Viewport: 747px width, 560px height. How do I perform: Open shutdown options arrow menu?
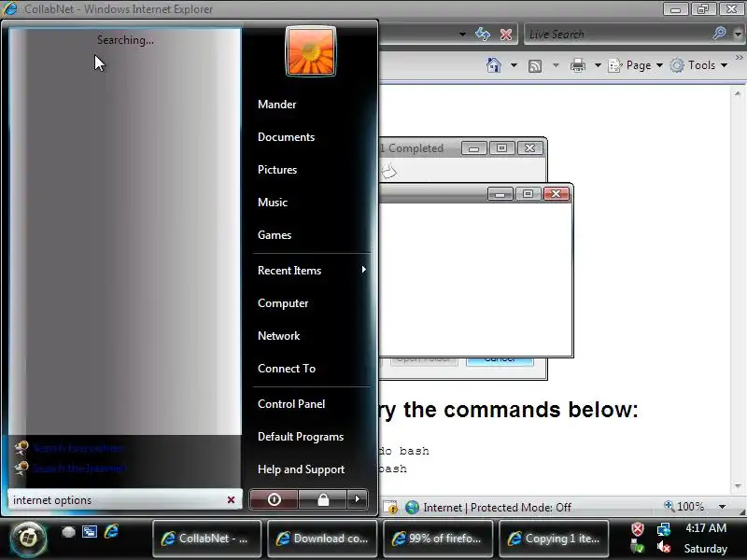point(358,499)
